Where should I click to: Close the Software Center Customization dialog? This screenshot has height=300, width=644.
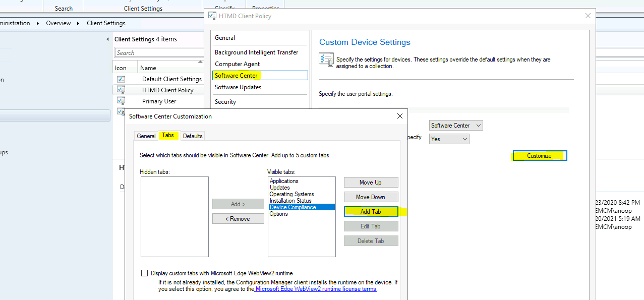tap(400, 116)
